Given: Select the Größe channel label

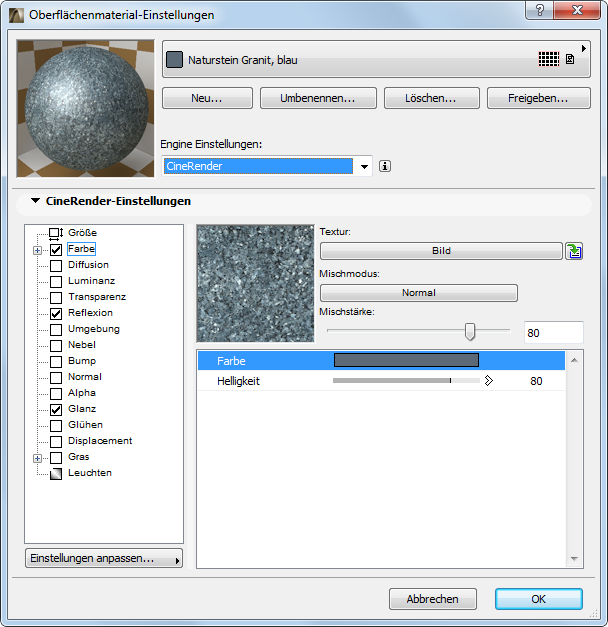Looking at the screenshot, I should point(82,233).
